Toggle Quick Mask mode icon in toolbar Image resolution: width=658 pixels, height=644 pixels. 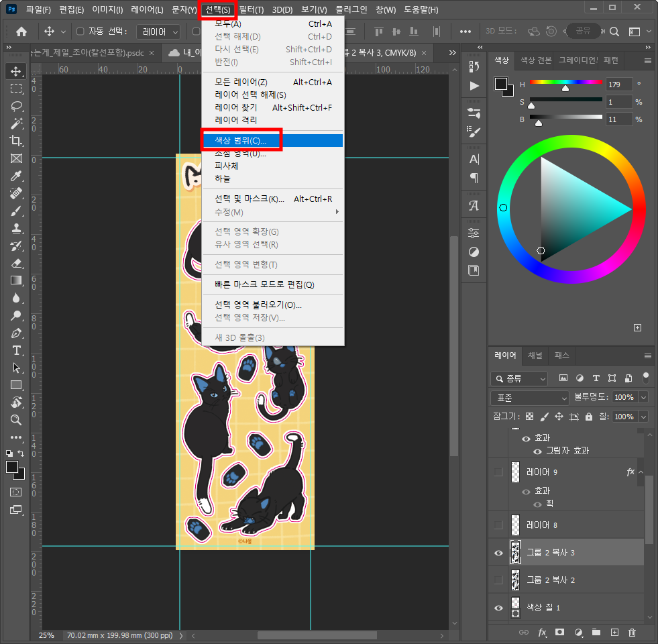coord(16,492)
